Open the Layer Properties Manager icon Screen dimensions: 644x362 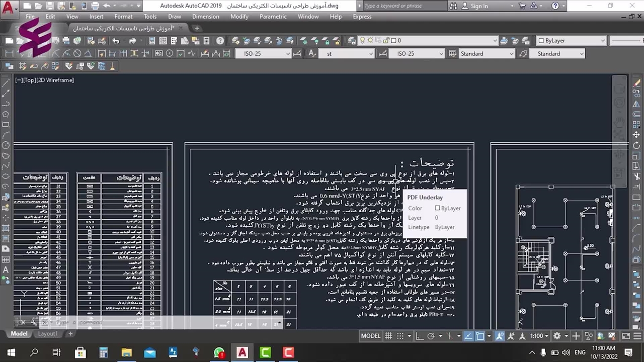click(352, 41)
